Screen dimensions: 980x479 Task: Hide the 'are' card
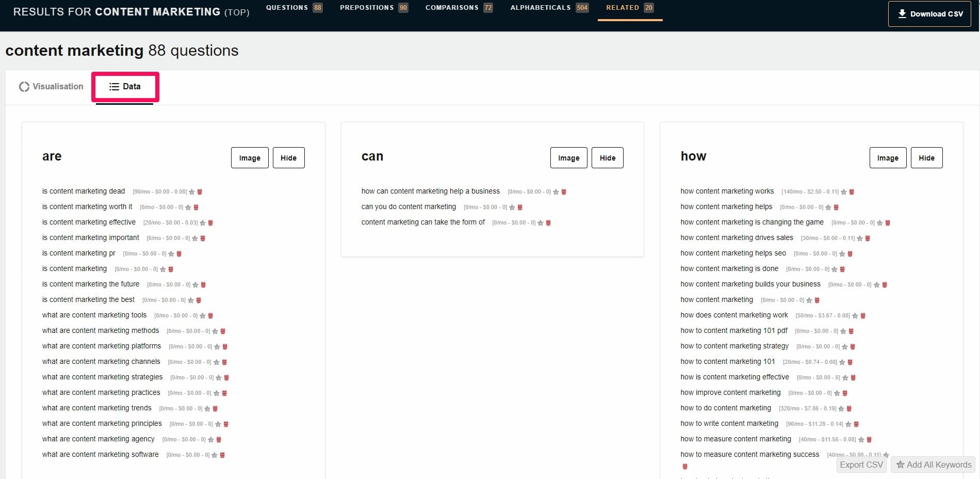[x=288, y=158]
